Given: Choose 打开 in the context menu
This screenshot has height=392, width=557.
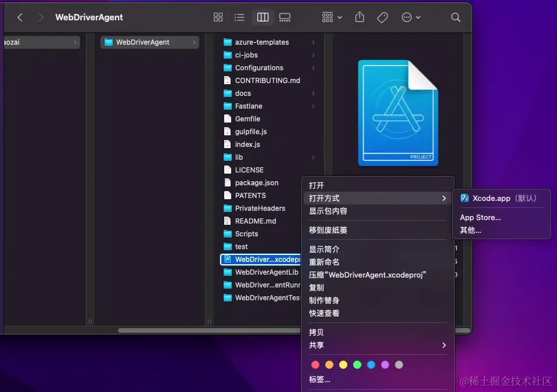Looking at the screenshot, I should pyautogui.click(x=378, y=185).
